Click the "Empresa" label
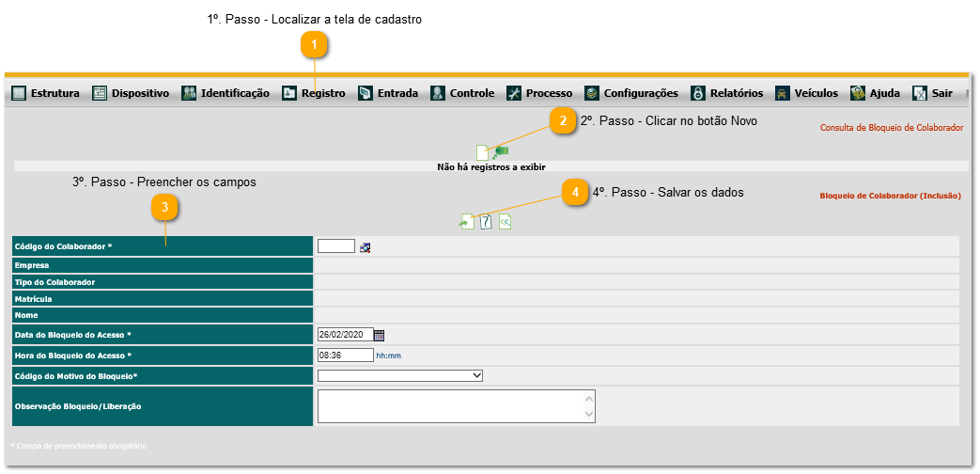The width and height of the screenshot is (980, 474). point(32,265)
